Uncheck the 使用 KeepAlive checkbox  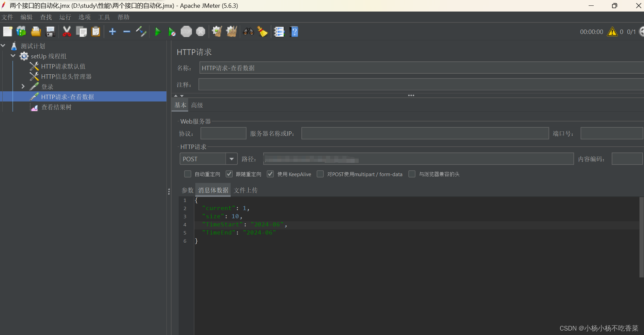(270, 174)
